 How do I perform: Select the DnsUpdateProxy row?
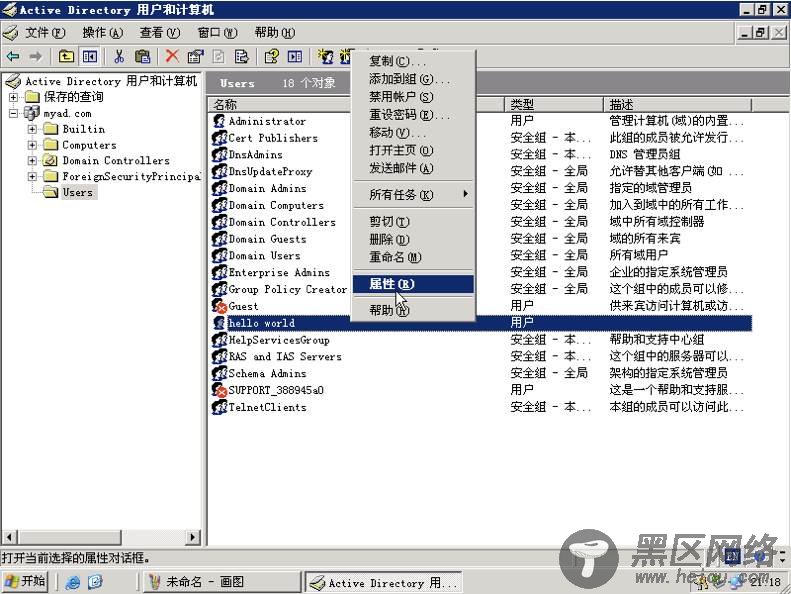click(x=482, y=172)
